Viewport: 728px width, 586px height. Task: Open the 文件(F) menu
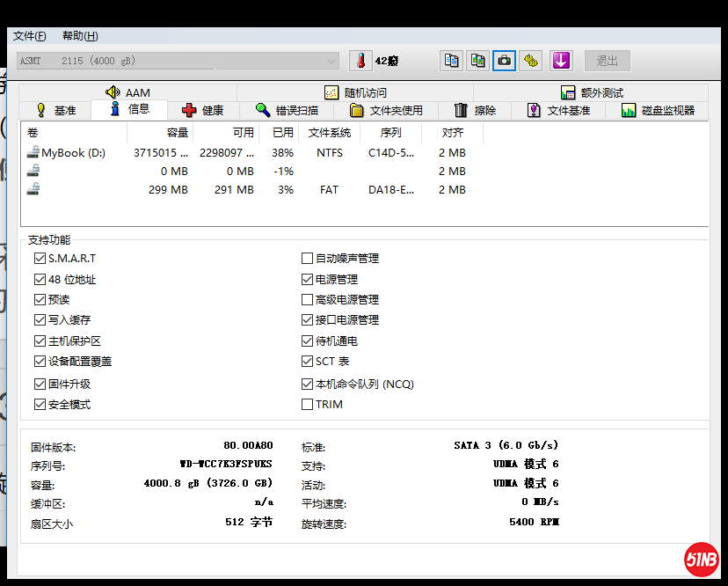click(30, 36)
